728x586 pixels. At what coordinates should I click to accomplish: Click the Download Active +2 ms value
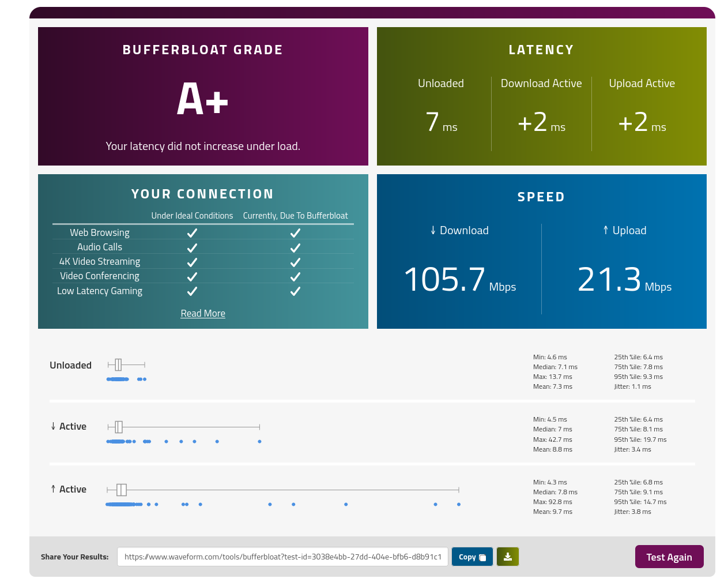541,122
